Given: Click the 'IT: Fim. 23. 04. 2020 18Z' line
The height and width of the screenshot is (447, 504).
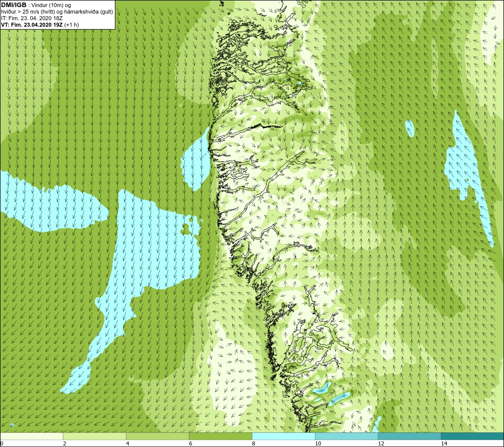Looking at the screenshot, I should pos(32,18).
